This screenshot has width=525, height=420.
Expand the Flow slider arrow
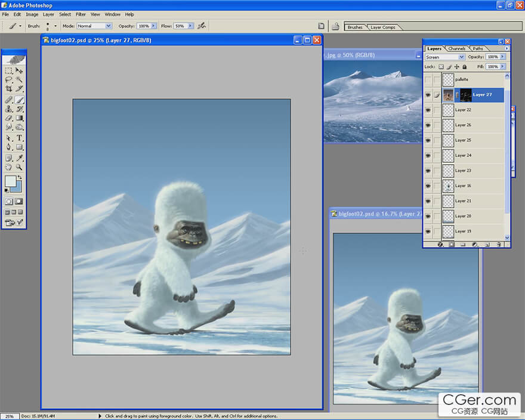coord(191,26)
